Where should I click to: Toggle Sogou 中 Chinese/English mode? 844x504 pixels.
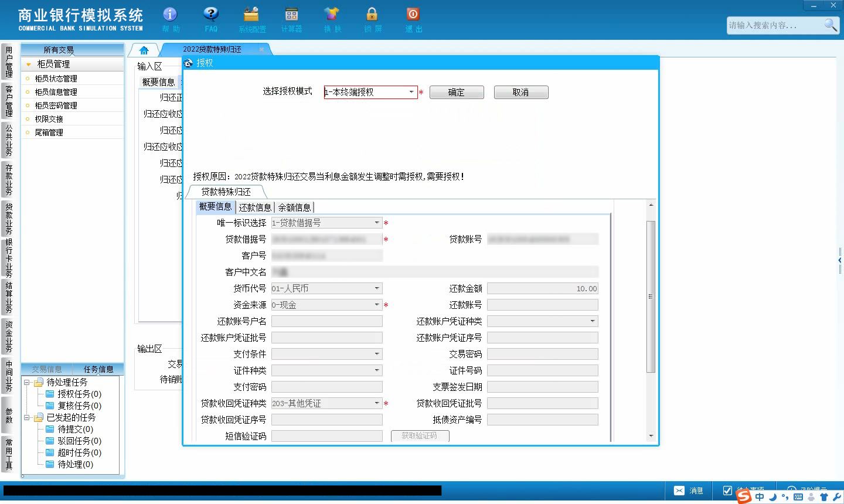tap(760, 497)
